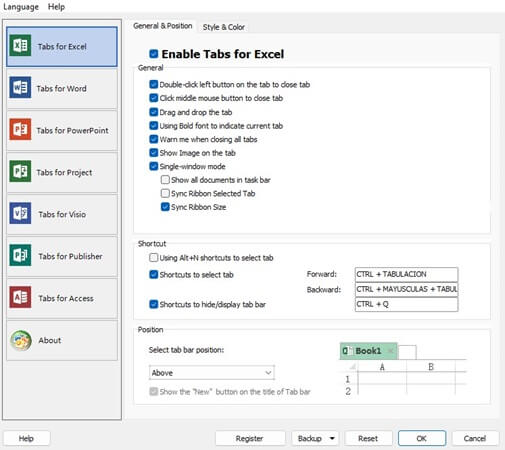Toggle Click middle mouse button to close tab

click(154, 98)
